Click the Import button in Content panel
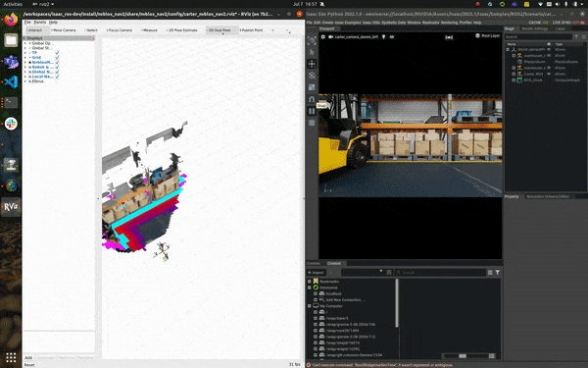This screenshot has height=368, width=588. coord(316,273)
